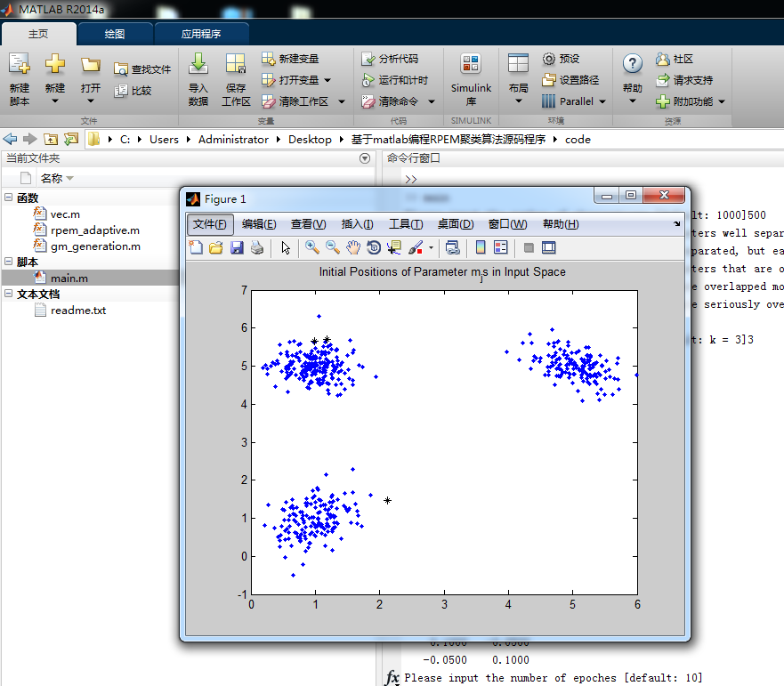Click 比较 (Compare) button
Image resolution: width=784 pixels, height=686 pixels.
click(x=133, y=91)
